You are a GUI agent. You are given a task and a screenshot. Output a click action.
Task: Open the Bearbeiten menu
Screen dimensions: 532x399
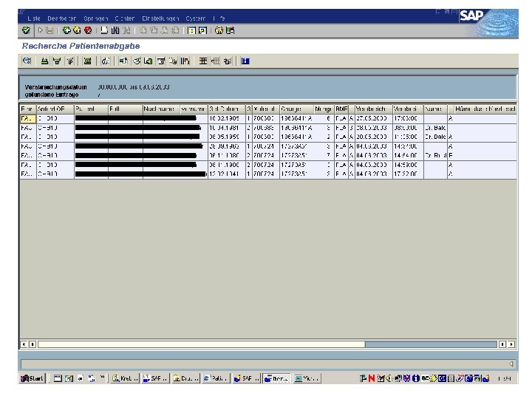pyautogui.click(x=62, y=18)
